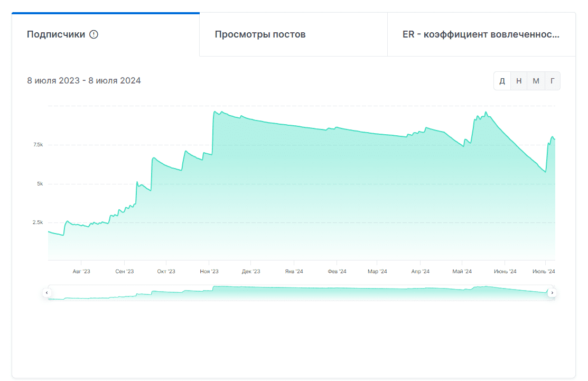Click the date range 8 июля 2023 - 8 июля 2024
588x381 pixels.
tap(84, 81)
